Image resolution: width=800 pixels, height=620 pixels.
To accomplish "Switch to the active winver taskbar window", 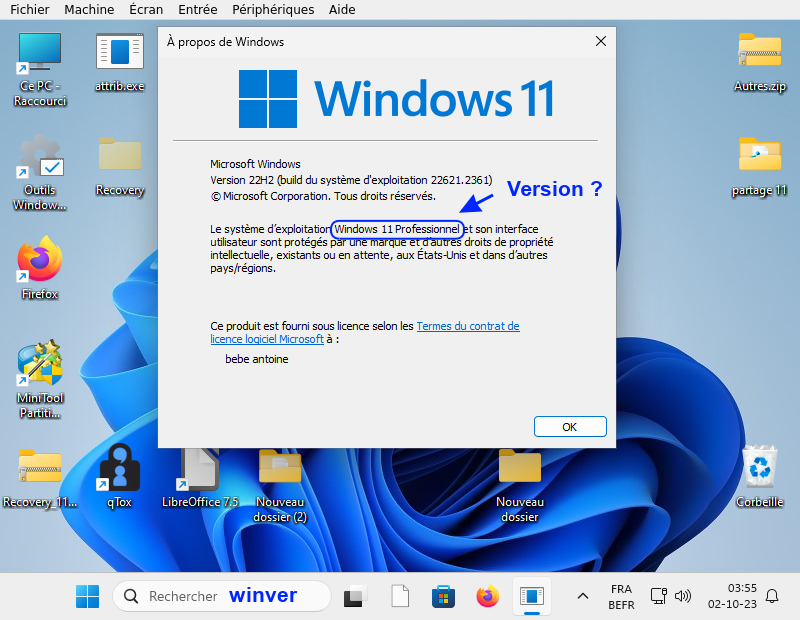I will tap(532, 596).
